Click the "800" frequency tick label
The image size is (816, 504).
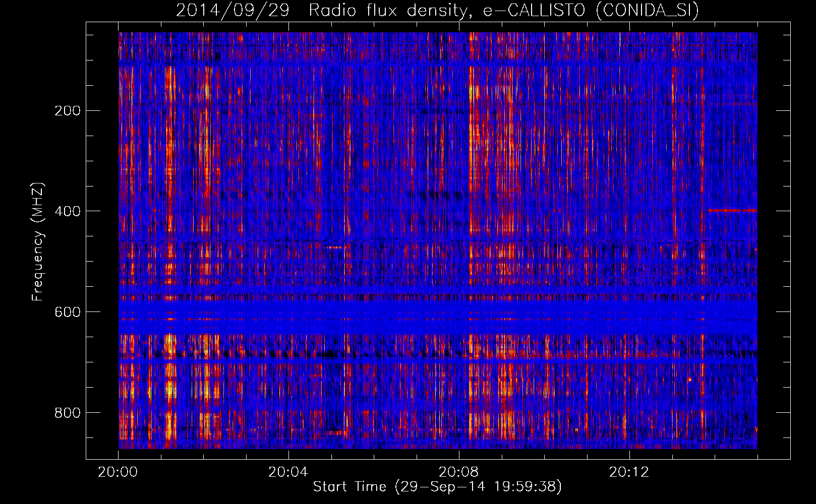[x=68, y=413]
